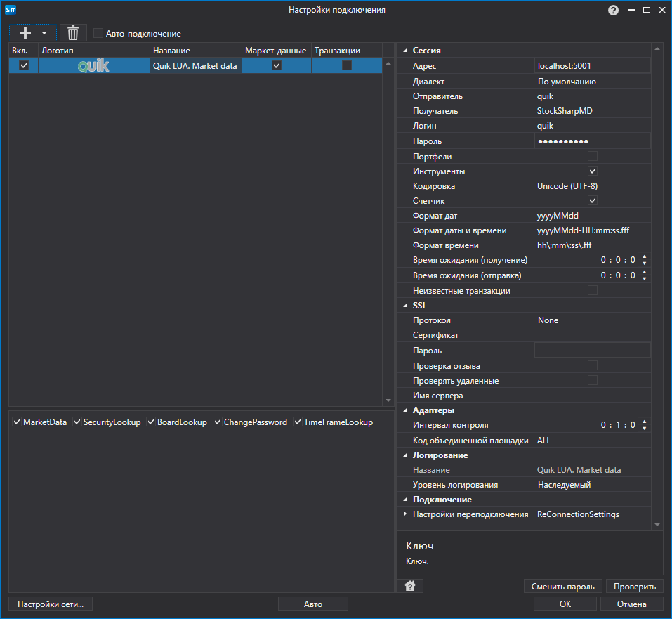Click the Вкл. column header
Viewport: 672px width, 619px height.
click(24, 50)
